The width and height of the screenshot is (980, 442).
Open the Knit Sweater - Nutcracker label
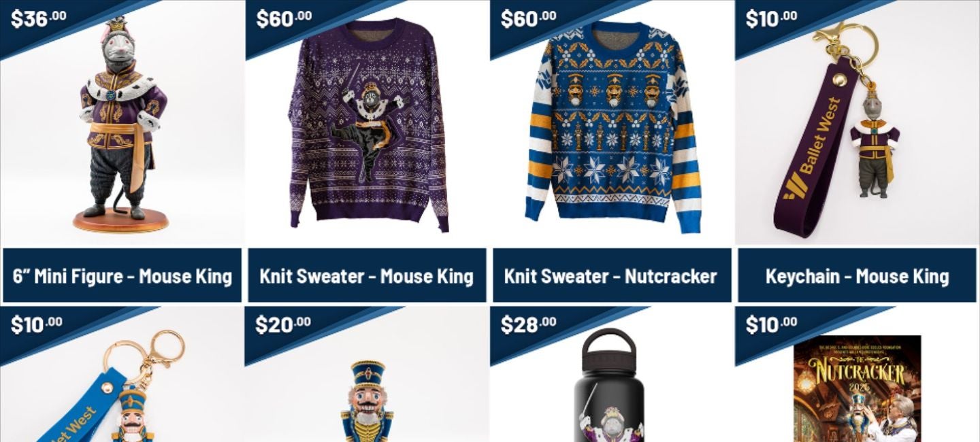(612, 275)
